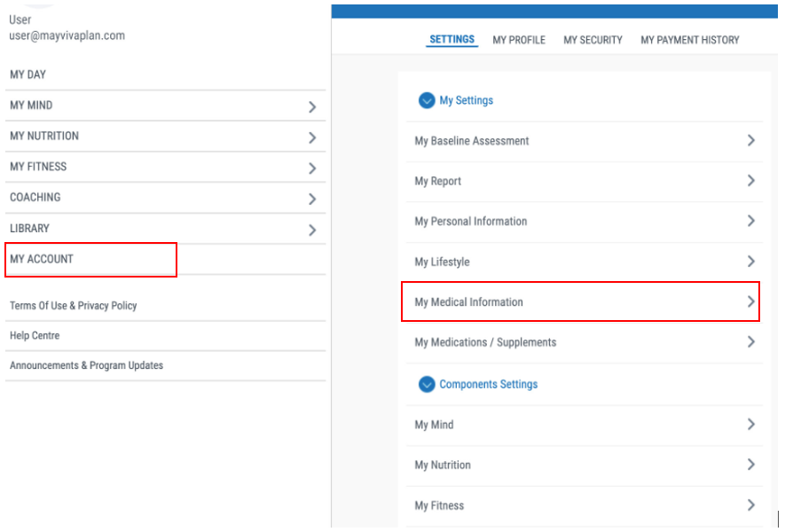Collapse the Components Settings circle icon
The width and height of the screenshot is (785, 532).
point(427,385)
